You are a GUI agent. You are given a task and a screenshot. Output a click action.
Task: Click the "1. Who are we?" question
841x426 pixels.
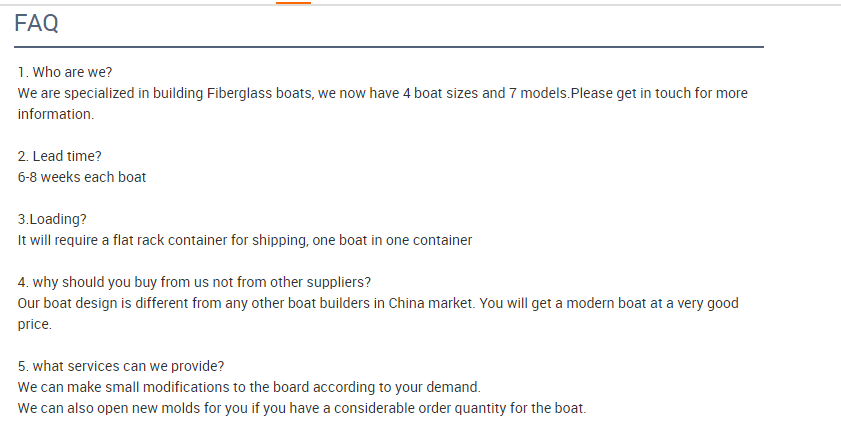click(65, 72)
